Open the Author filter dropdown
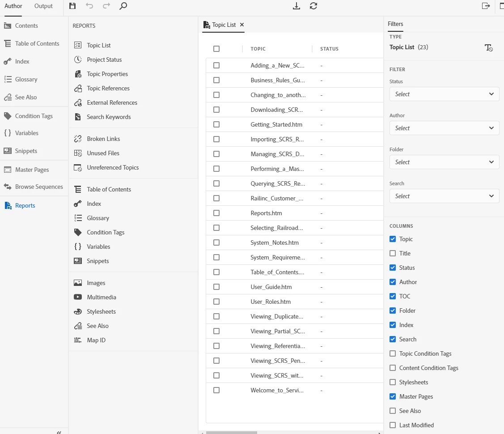This screenshot has width=504, height=434. click(x=444, y=128)
